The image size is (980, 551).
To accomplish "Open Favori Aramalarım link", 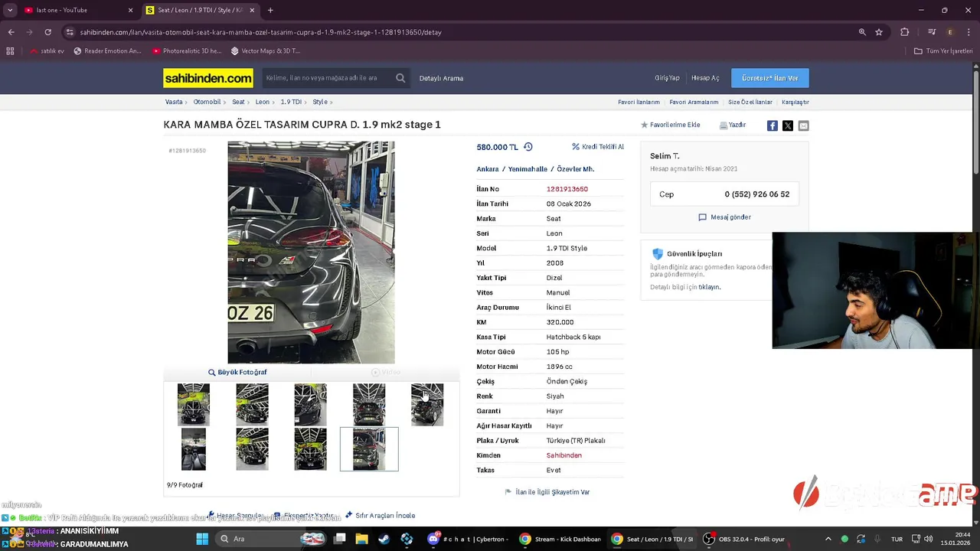I will click(694, 102).
